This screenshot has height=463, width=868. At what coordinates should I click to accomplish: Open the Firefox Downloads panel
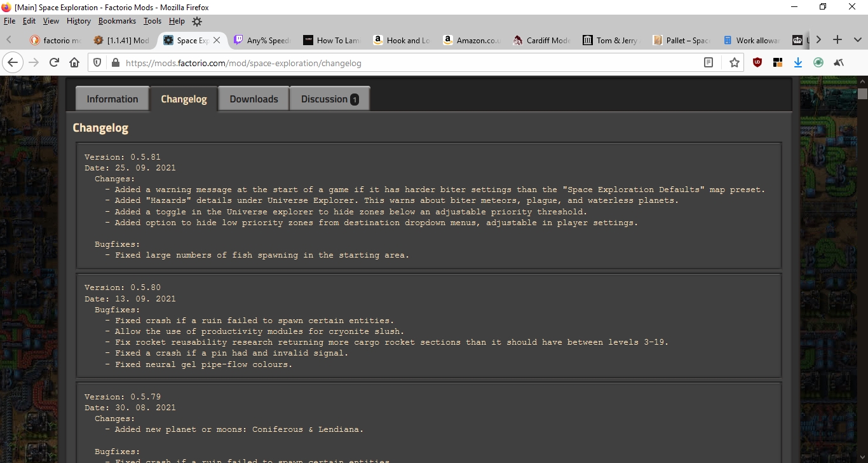798,62
